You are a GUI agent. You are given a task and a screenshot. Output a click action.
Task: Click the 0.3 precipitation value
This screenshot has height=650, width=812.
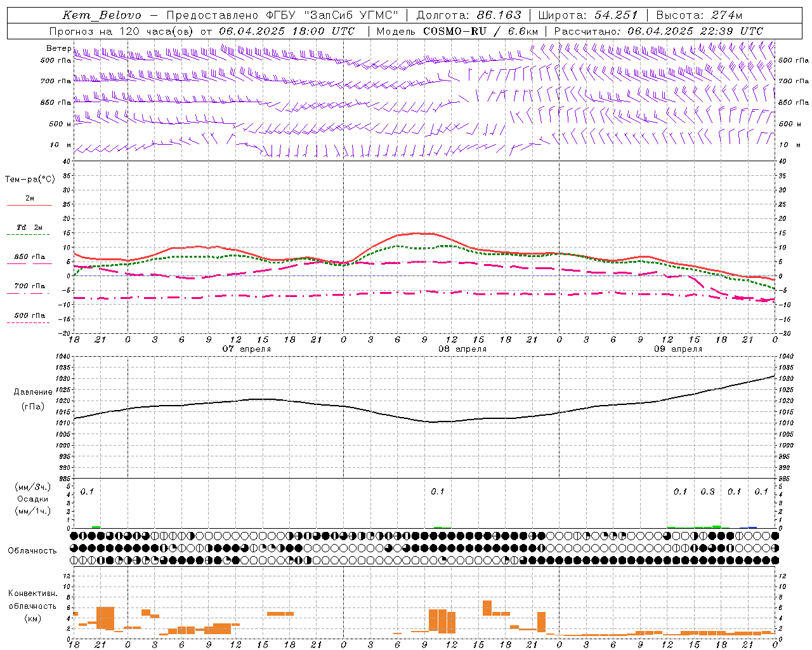707,491
